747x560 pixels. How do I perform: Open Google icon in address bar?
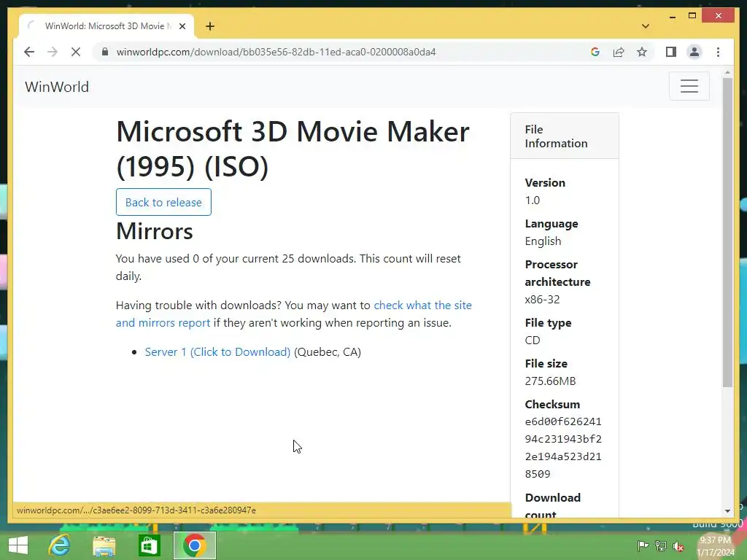(x=595, y=52)
